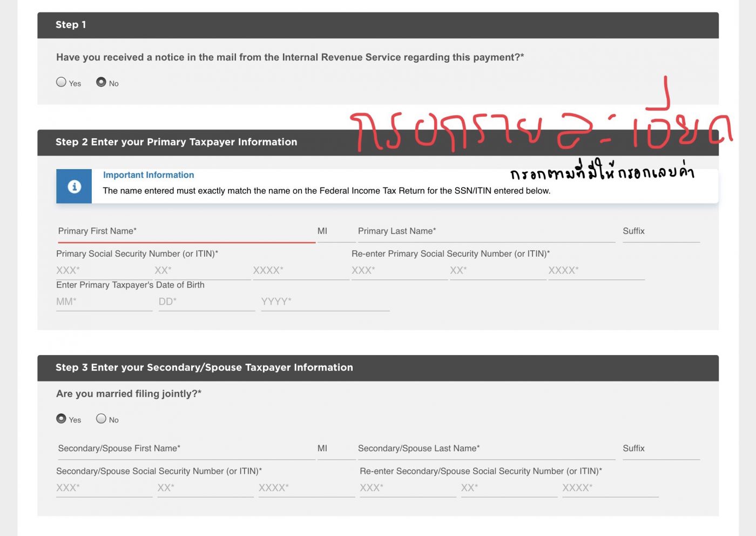Click the birth month MM field

(x=104, y=301)
